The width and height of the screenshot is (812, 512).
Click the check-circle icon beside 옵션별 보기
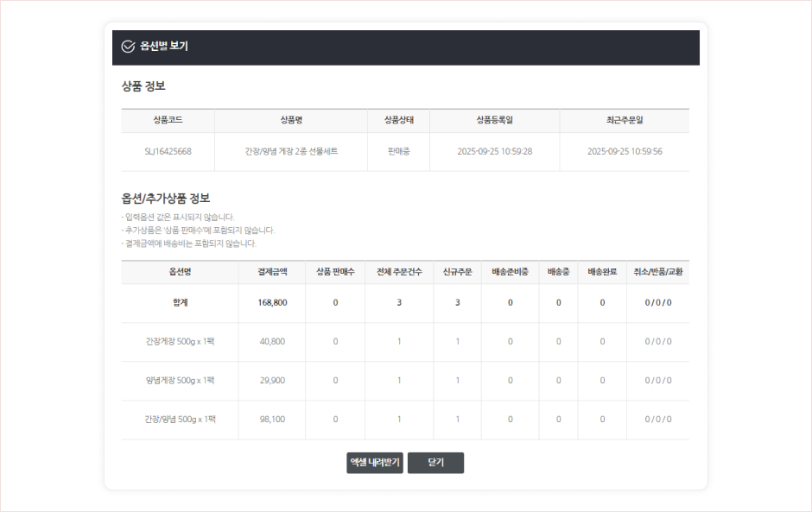(x=128, y=47)
